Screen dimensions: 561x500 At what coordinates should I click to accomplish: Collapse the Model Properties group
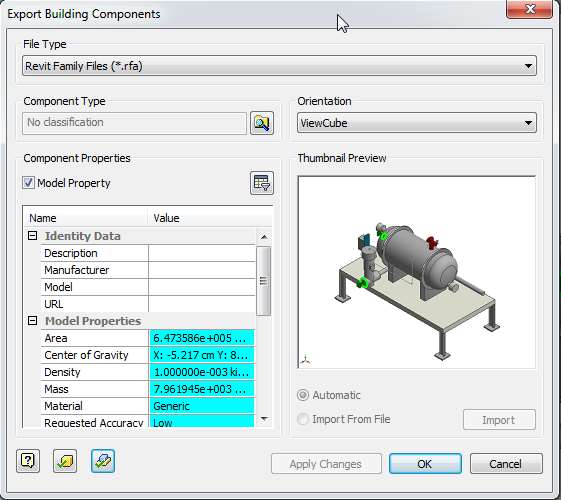point(33,320)
